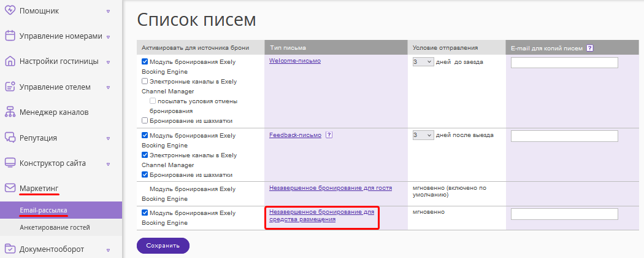Click the icon for Управление отелем

click(10, 87)
